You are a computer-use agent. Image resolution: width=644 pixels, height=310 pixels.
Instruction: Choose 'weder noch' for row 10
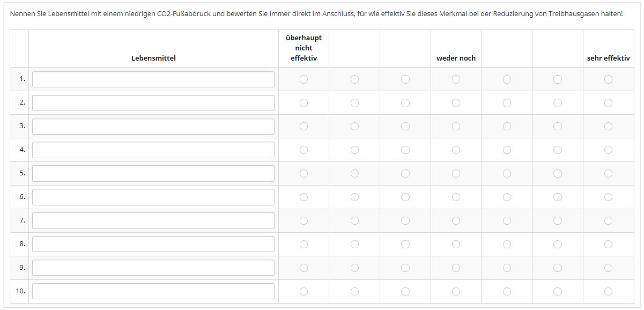coord(456,291)
